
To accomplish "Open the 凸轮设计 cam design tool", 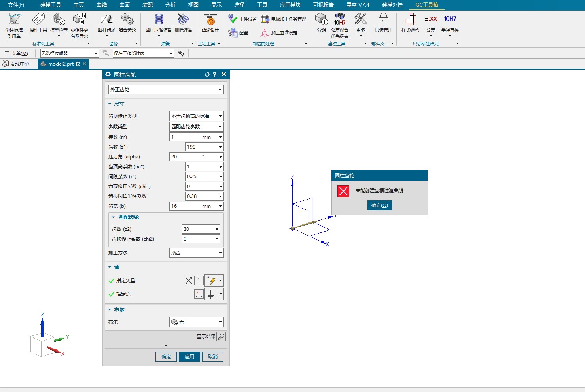I will point(210,20).
